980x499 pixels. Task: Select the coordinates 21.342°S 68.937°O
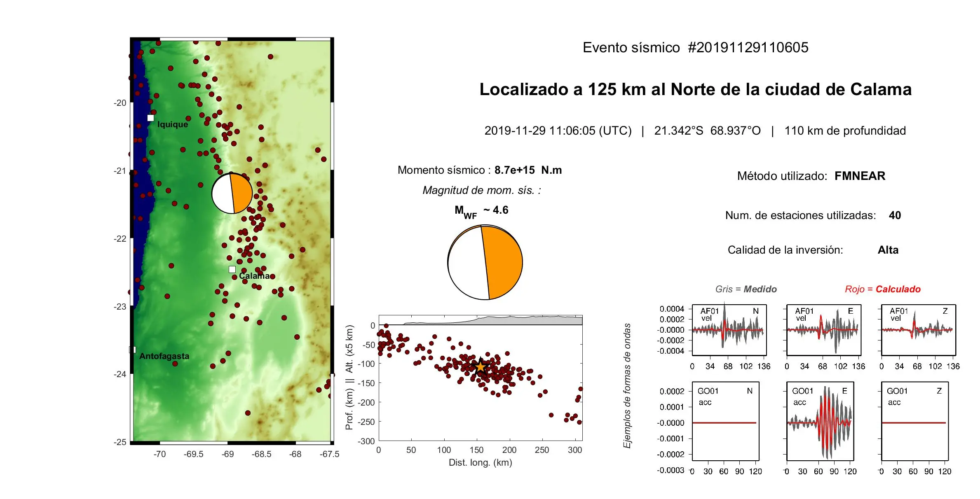coord(707,131)
